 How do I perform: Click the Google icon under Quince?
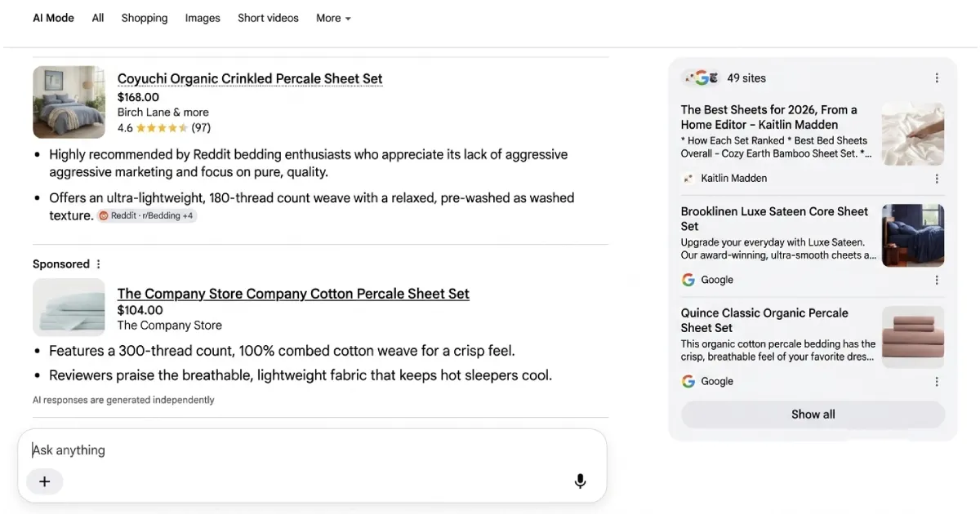pyautogui.click(x=688, y=381)
